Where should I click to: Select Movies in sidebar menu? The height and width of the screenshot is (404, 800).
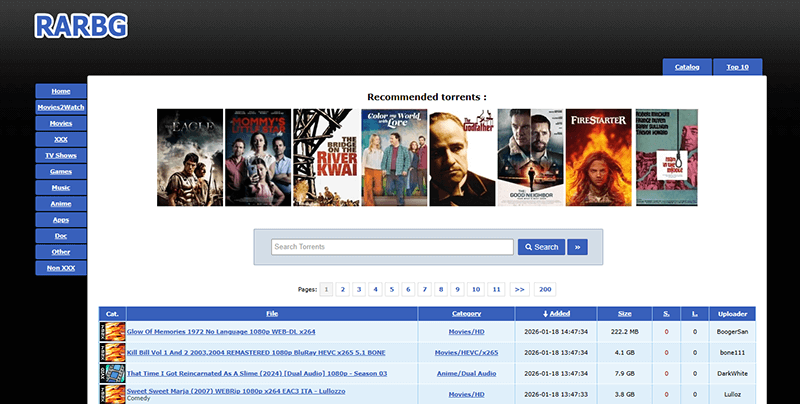point(61,123)
